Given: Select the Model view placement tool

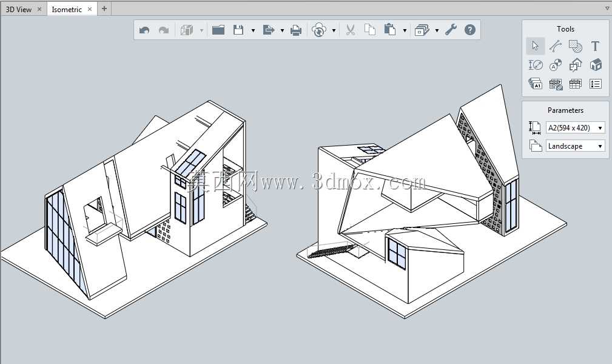Looking at the screenshot, I should click(576, 65).
